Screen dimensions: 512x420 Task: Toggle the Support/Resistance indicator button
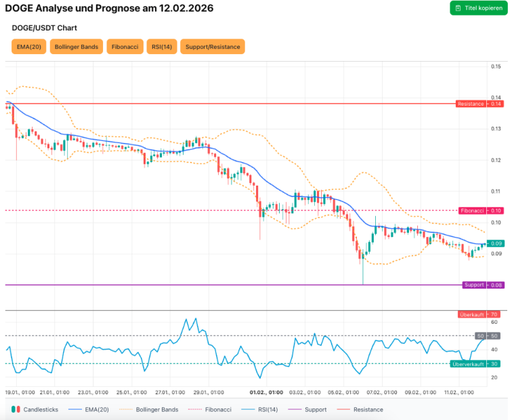[x=212, y=47]
